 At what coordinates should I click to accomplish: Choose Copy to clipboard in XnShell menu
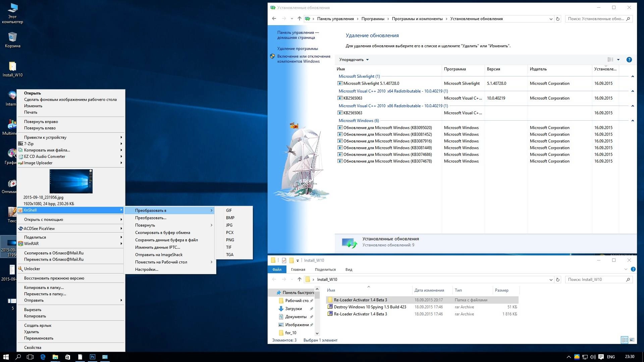170,233
